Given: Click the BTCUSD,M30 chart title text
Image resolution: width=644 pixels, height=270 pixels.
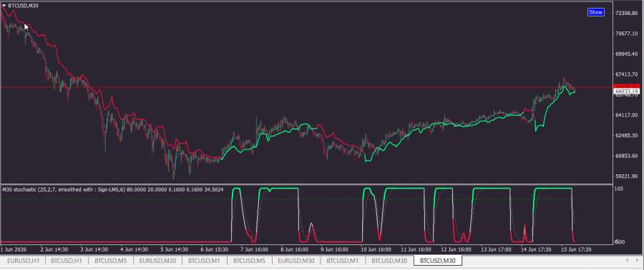Looking at the screenshot, I should click(x=24, y=6).
